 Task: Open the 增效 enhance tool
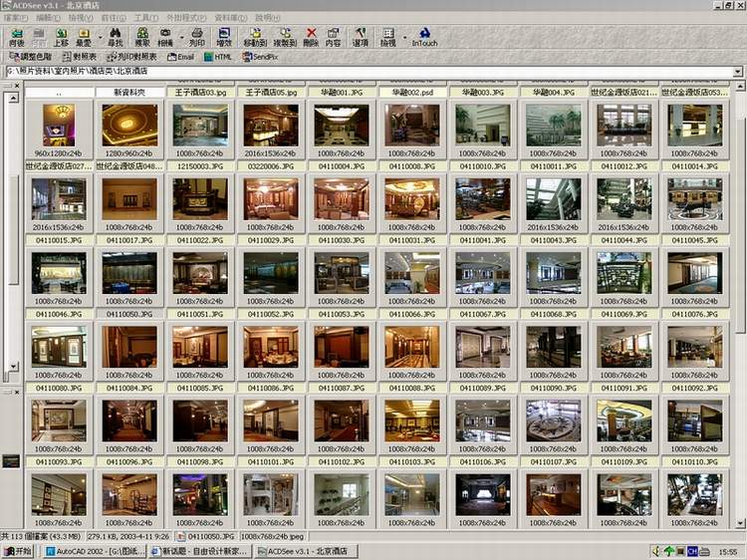[x=224, y=37]
